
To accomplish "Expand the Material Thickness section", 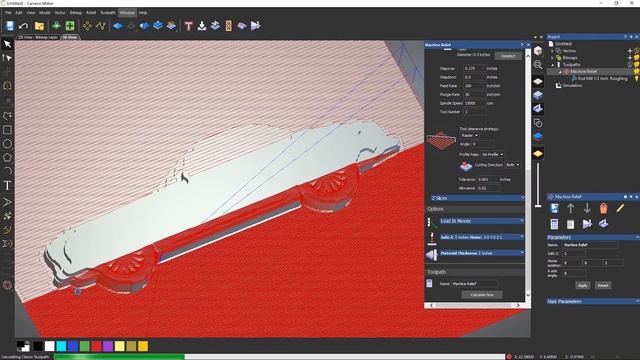I will point(482,253).
